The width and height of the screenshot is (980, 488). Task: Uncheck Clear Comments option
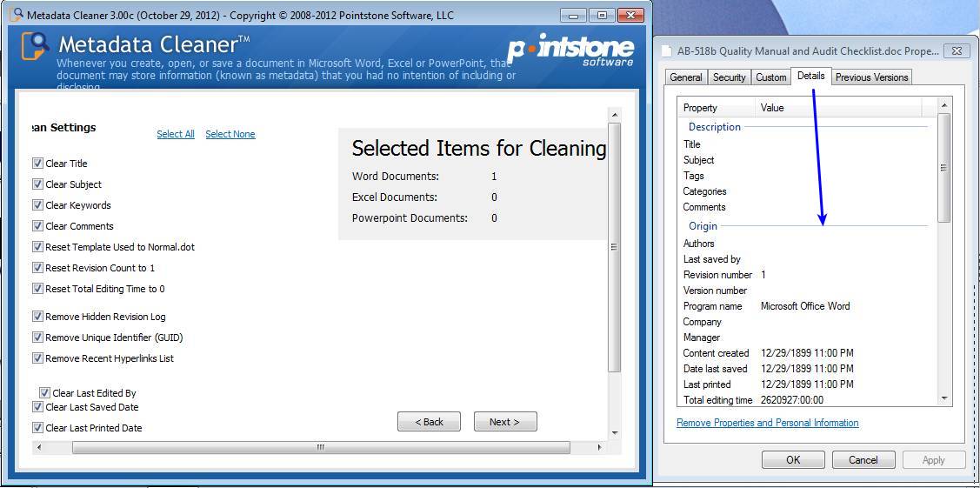pos(37,226)
